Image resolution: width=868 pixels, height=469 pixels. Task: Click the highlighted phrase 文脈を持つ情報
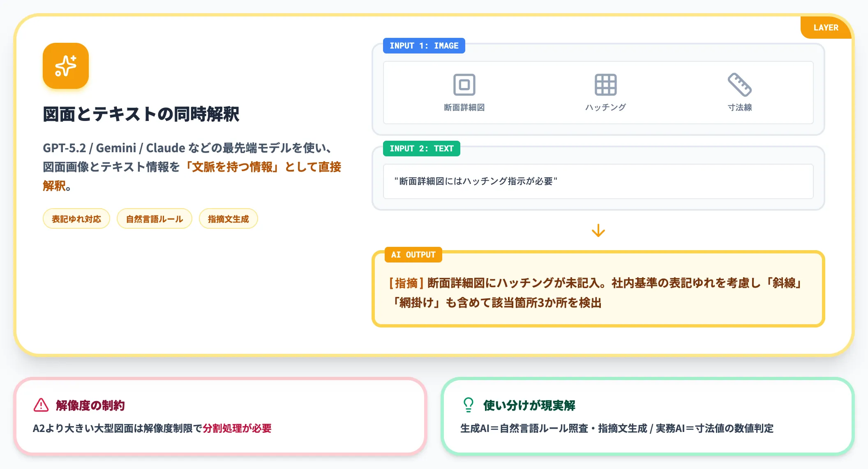[233, 167]
